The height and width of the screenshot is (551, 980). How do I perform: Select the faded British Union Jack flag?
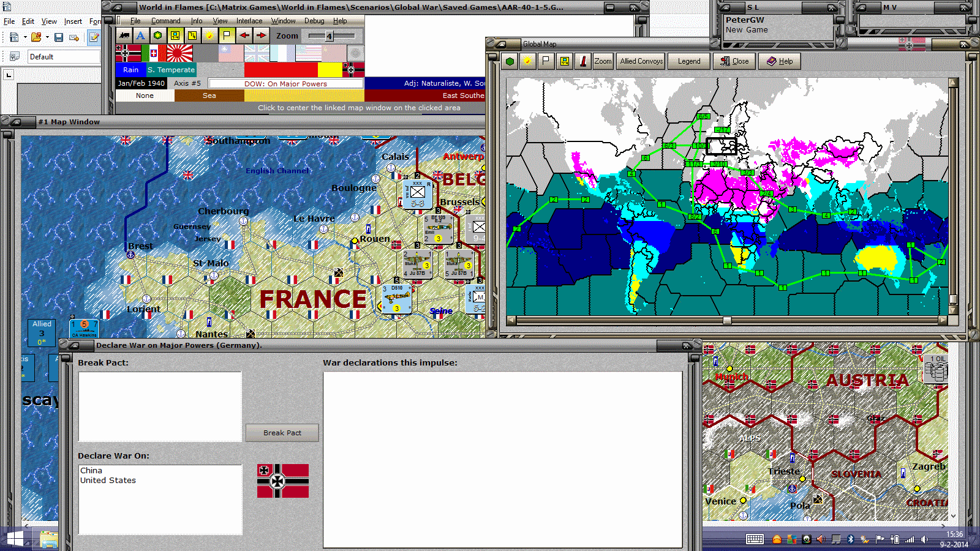[x=257, y=53]
